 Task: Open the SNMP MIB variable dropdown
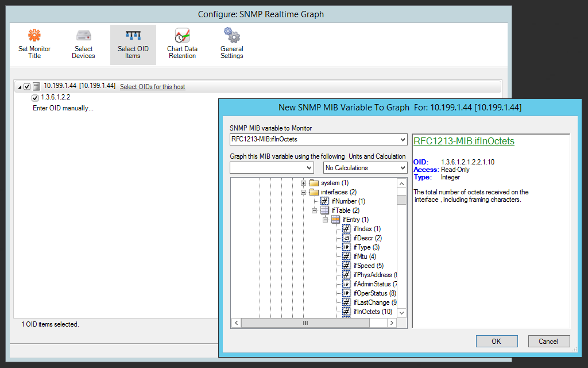point(403,139)
